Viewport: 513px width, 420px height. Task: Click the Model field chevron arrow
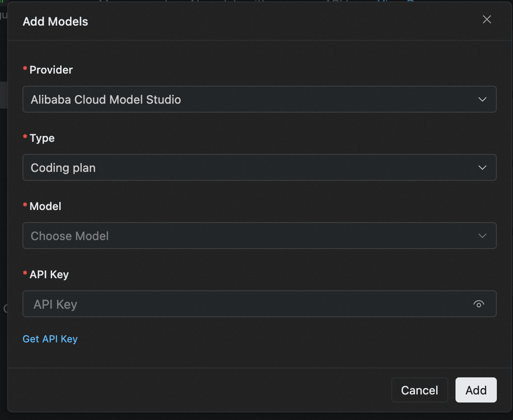482,236
